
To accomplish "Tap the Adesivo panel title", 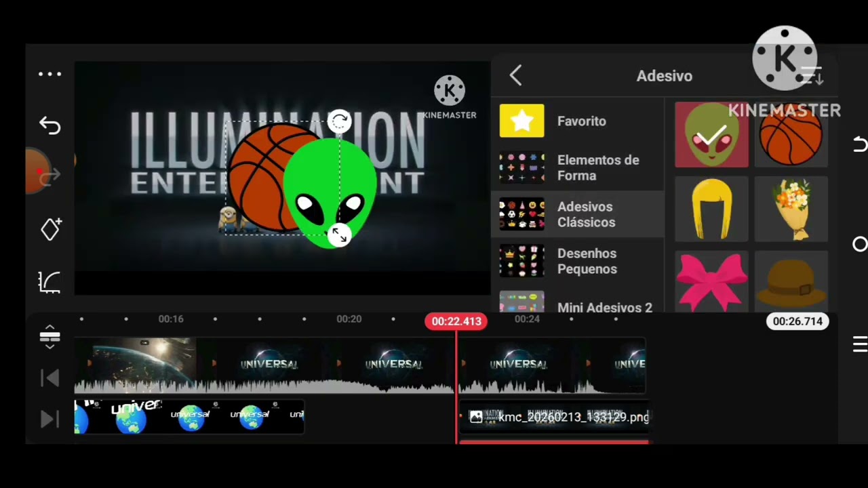I will (x=664, y=76).
